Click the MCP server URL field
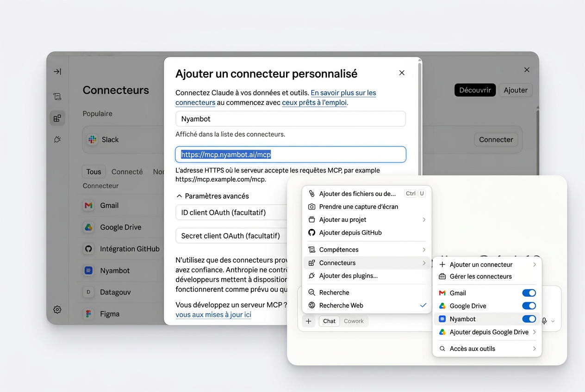Image resolution: width=585 pixels, height=392 pixels. 291,155
